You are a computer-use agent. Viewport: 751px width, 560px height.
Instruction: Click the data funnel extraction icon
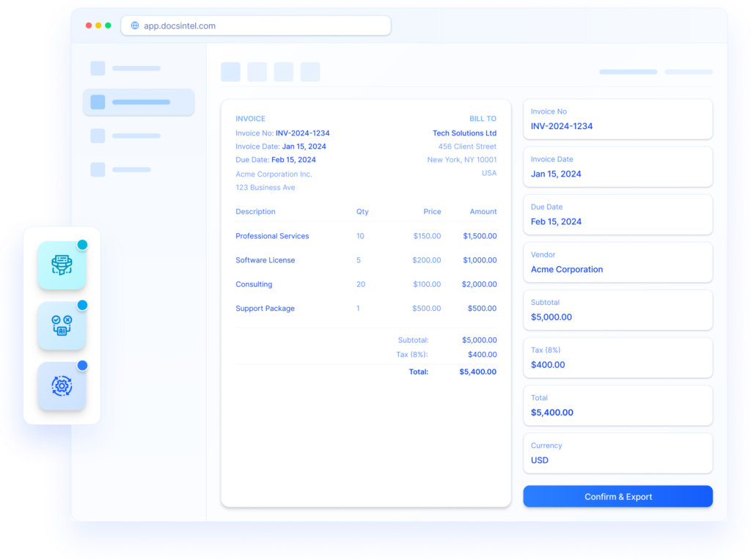(62, 265)
